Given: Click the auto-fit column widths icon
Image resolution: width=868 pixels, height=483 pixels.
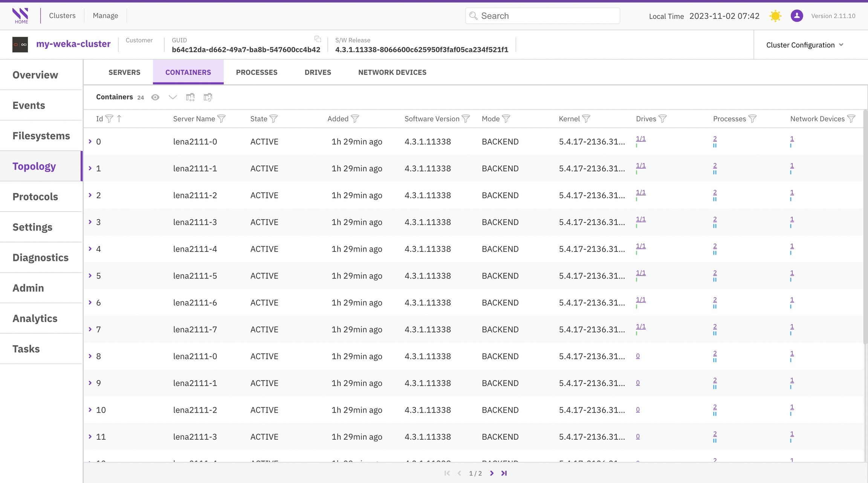Looking at the screenshot, I should pyautogui.click(x=190, y=97).
